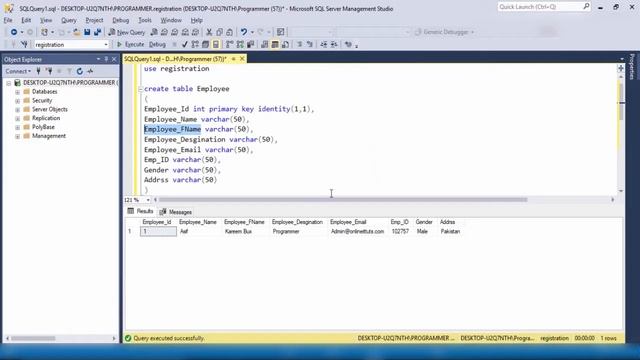Click the query editor horizontal scrollbar
The image size is (640, 360).
click(x=343, y=200)
